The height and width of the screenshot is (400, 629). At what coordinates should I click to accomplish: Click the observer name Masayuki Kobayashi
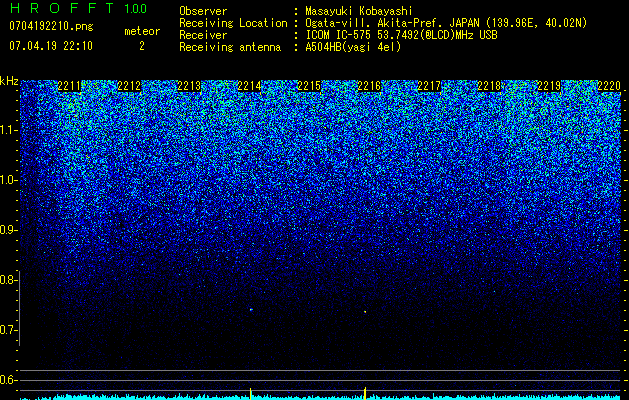pos(359,11)
